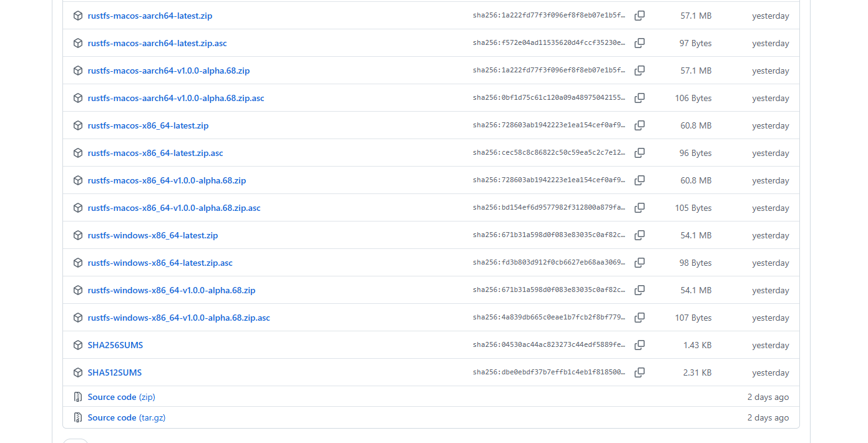Open the Source code (zip) archive
The width and height of the screenshot is (868, 443).
point(121,397)
